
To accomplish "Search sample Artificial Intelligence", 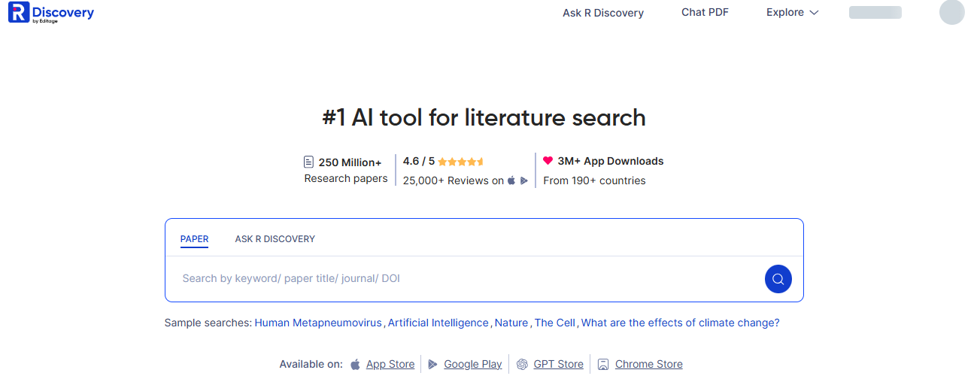I will 438,323.
